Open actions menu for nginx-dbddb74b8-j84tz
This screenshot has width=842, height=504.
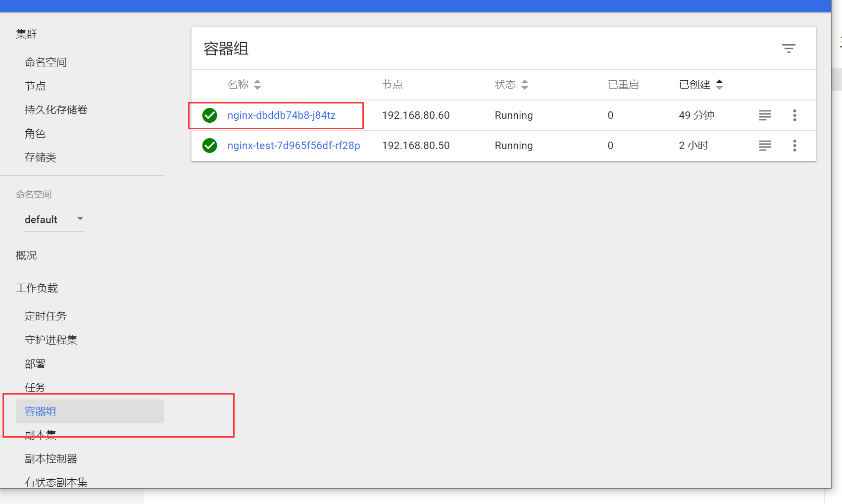point(794,115)
